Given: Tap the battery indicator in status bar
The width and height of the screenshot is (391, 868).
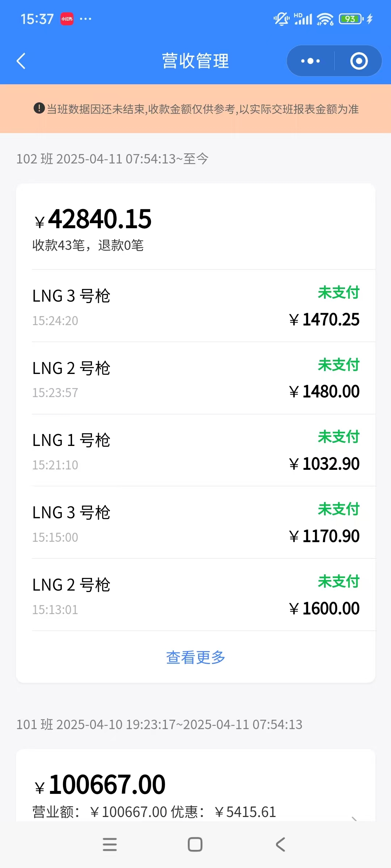Looking at the screenshot, I should 350,19.
